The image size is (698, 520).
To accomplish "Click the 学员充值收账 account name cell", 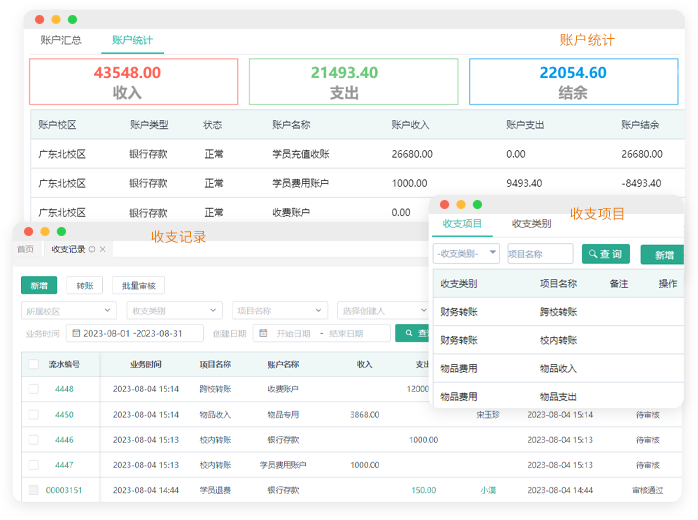I will coord(300,154).
